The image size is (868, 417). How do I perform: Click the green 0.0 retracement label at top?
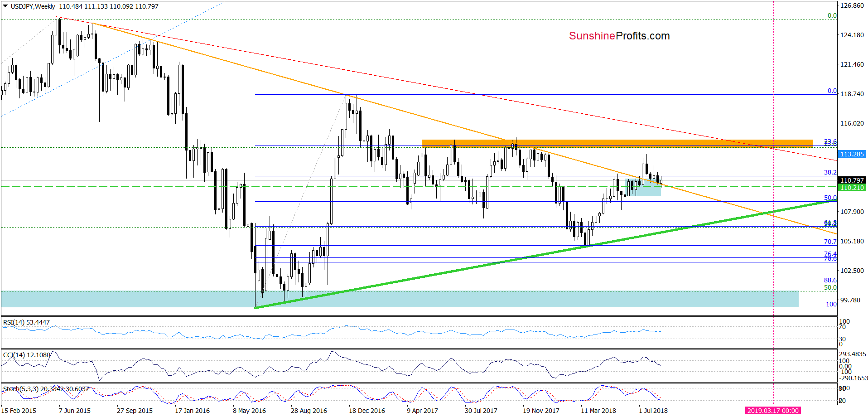[832, 16]
